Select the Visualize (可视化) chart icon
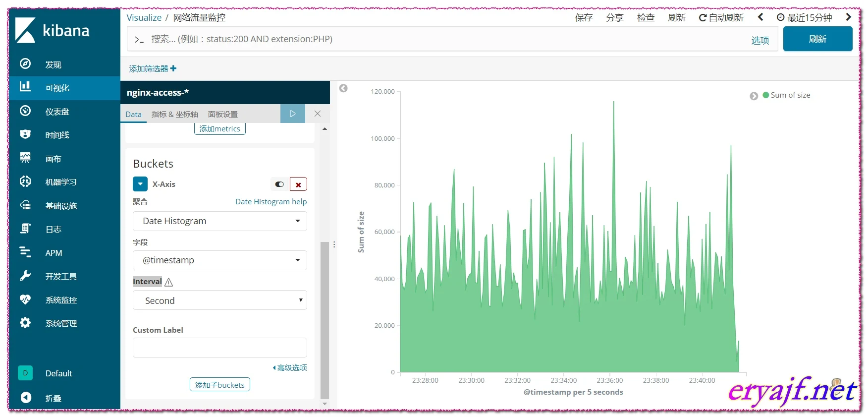Image resolution: width=868 pixels, height=418 pixels. coord(25,87)
